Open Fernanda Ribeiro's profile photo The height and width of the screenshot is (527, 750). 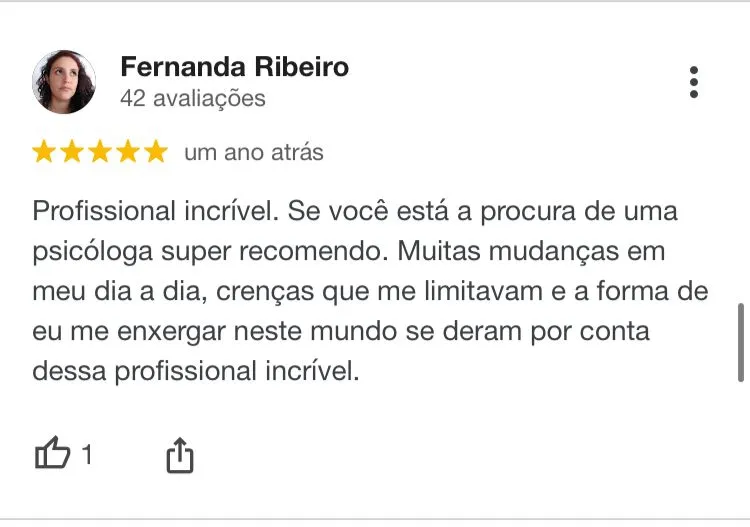click(64, 82)
